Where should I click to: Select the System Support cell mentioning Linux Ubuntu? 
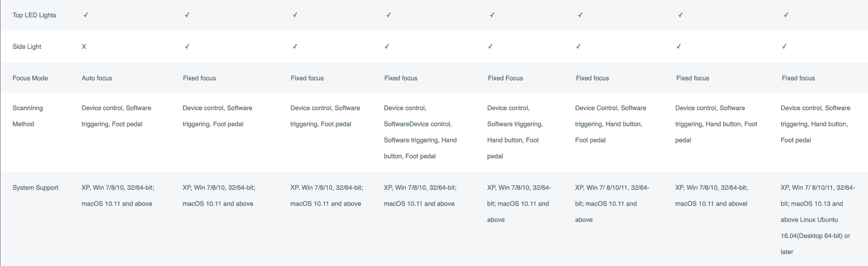point(817,220)
